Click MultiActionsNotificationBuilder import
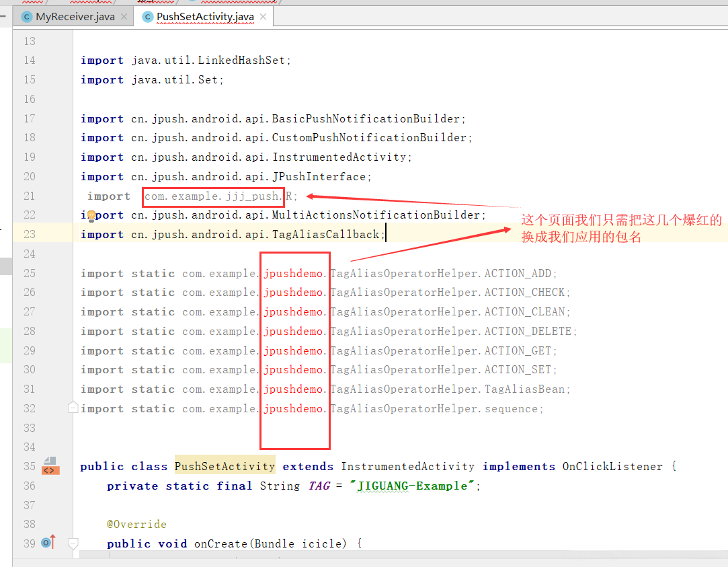 [283, 215]
